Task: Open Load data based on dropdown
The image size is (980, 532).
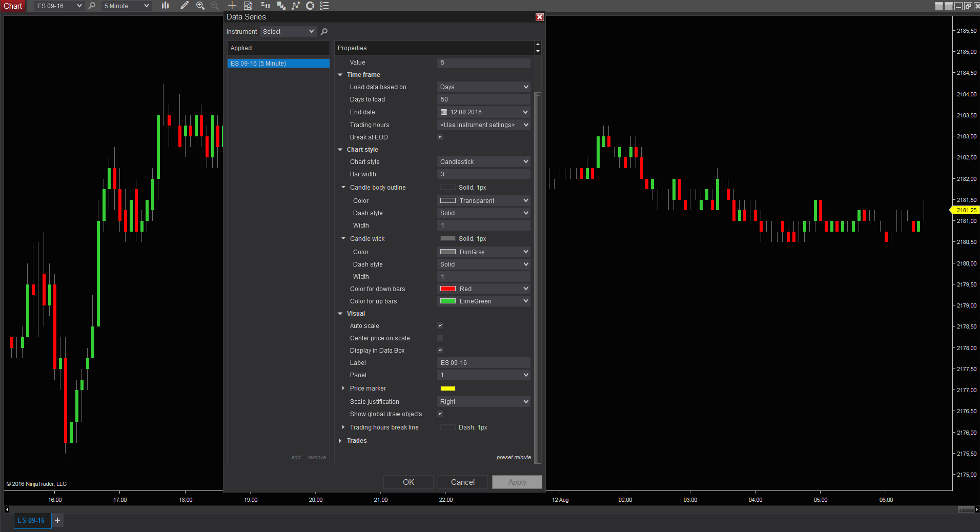Action: tap(484, 87)
